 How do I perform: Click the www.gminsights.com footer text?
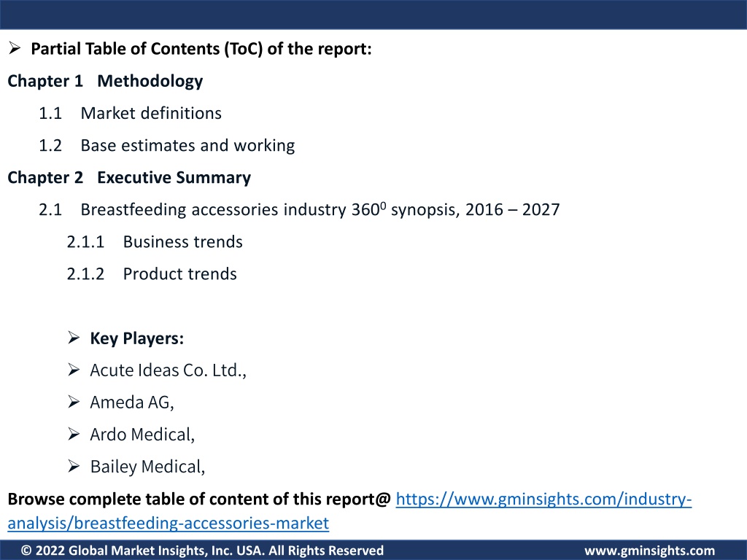(x=649, y=551)
